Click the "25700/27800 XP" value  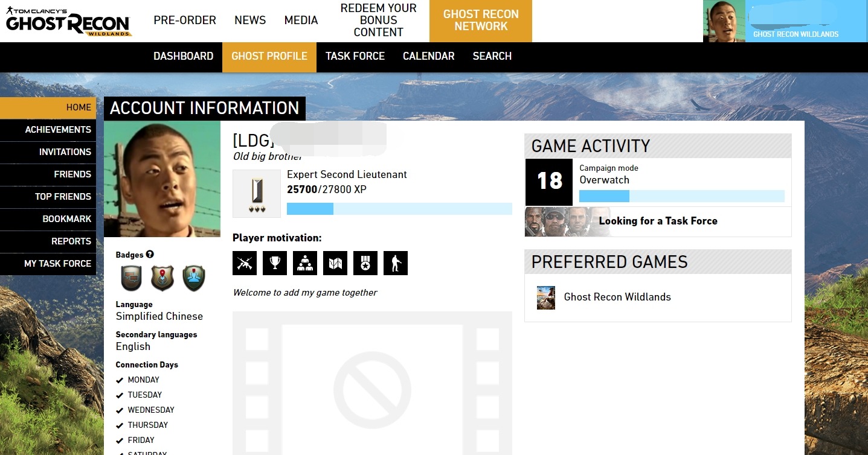(x=327, y=189)
